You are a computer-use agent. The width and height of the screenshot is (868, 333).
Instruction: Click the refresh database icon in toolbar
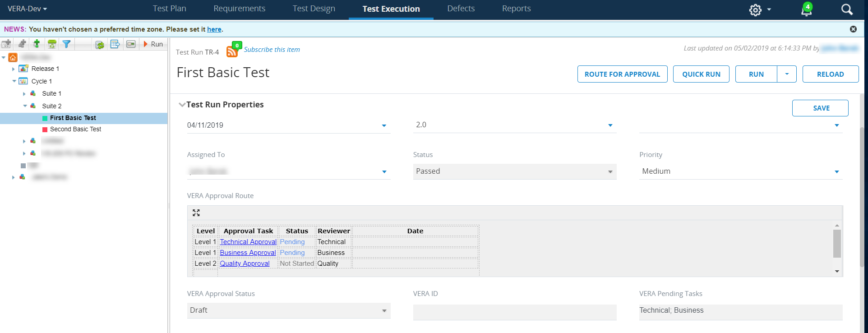click(x=100, y=44)
